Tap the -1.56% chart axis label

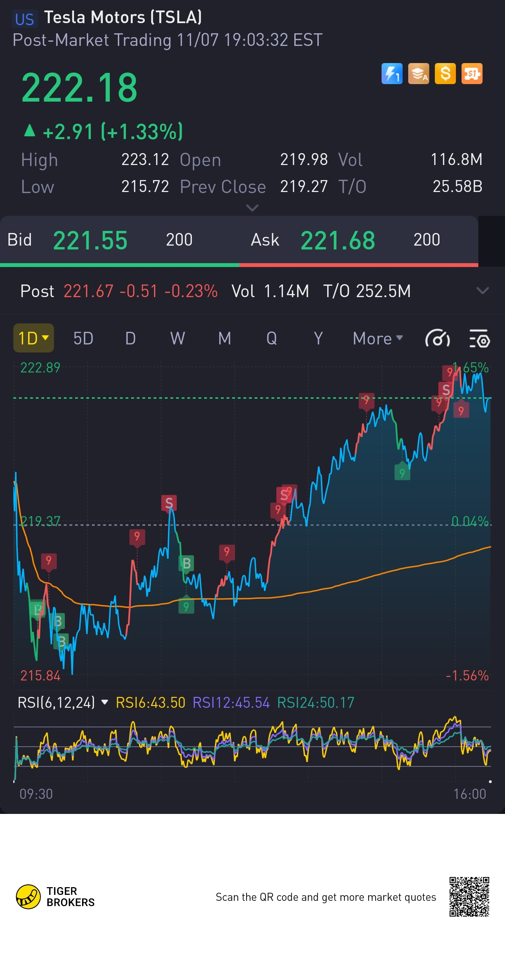pyautogui.click(x=467, y=675)
